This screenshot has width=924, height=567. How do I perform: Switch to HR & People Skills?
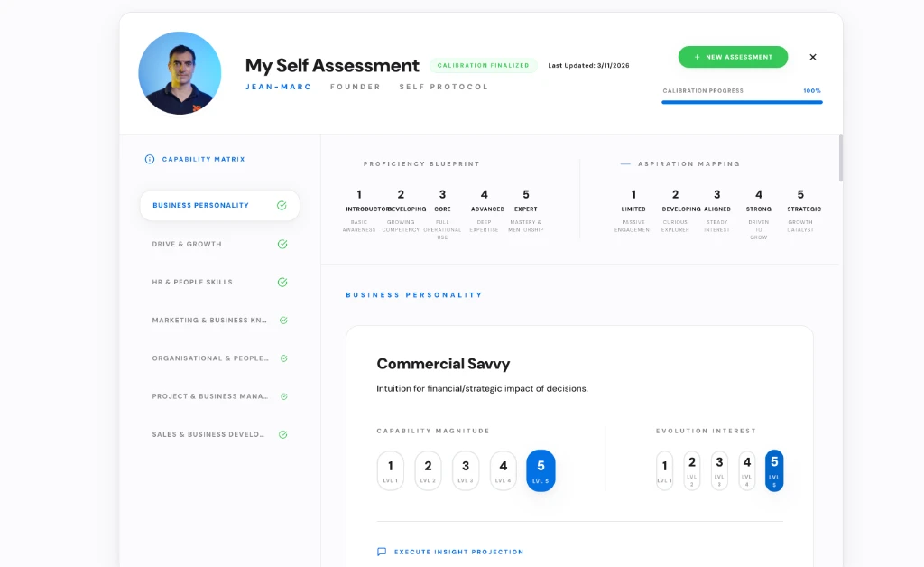(x=220, y=283)
